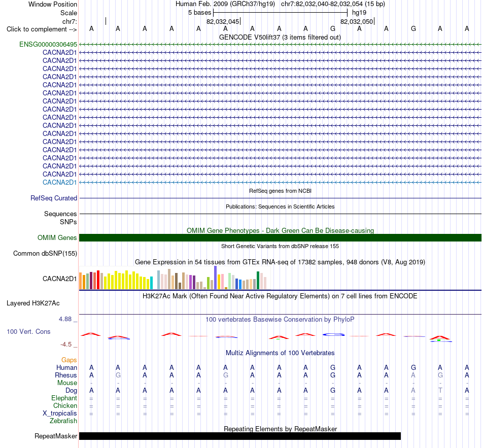The width and height of the screenshot is (482, 448).
Task: Click the blue G logo in PhyloP conservation track
Action: tap(333, 334)
